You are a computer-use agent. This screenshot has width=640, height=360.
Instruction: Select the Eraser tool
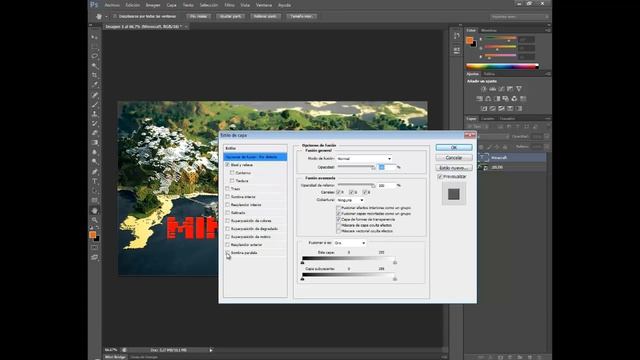(95, 133)
